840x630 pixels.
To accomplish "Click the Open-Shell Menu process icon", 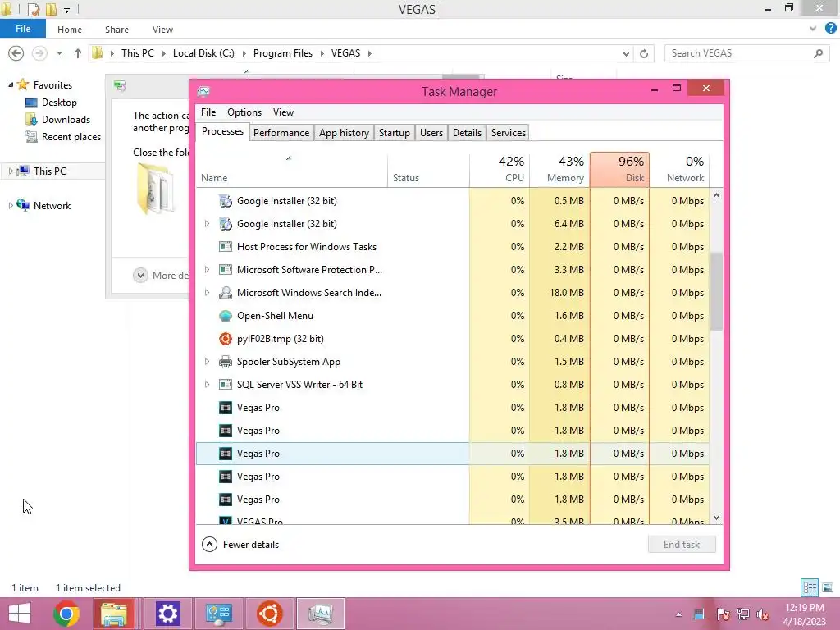I will pyautogui.click(x=226, y=316).
